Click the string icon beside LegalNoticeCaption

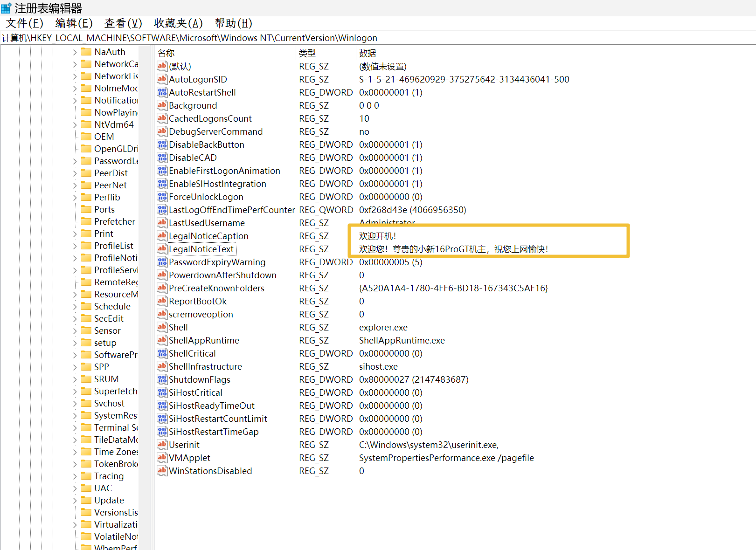(162, 236)
